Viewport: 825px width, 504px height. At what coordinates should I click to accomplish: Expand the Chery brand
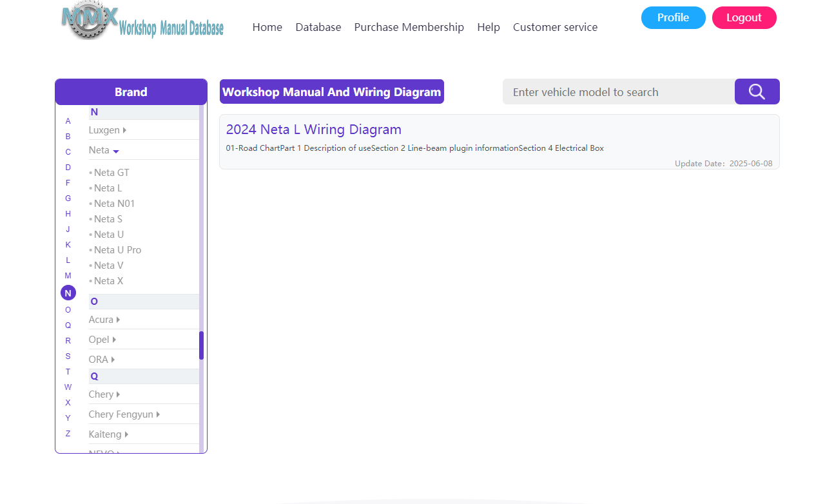click(x=104, y=394)
